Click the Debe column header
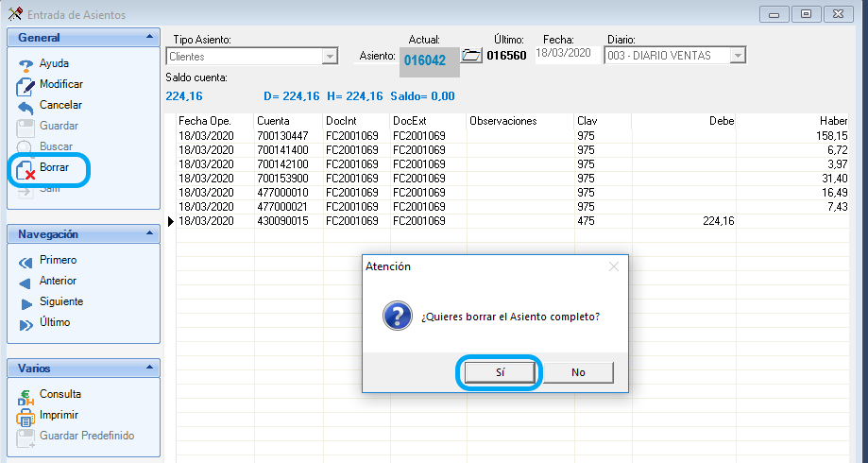Screen dimensions: 868x463 click(684, 121)
